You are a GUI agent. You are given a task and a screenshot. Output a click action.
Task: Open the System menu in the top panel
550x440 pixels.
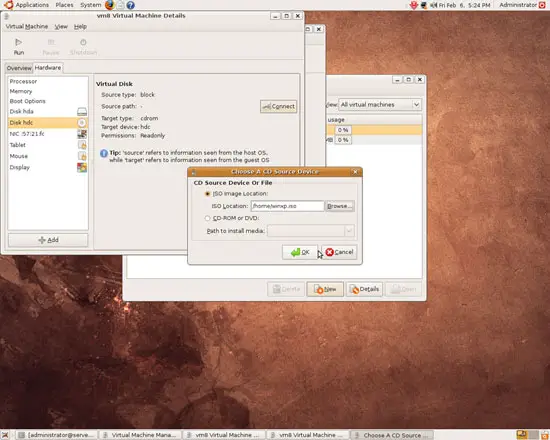click(x=90, y=5)
